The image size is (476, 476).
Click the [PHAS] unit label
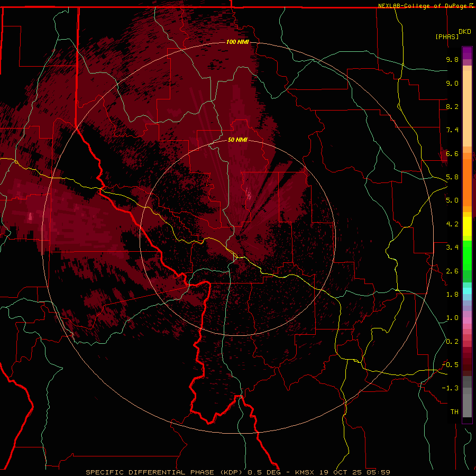(x=447, y=36)
